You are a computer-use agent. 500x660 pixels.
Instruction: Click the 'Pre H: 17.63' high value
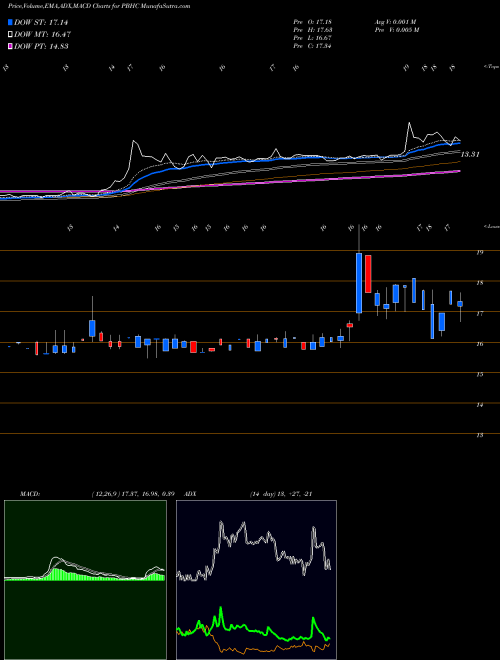(x=313, y=30)
